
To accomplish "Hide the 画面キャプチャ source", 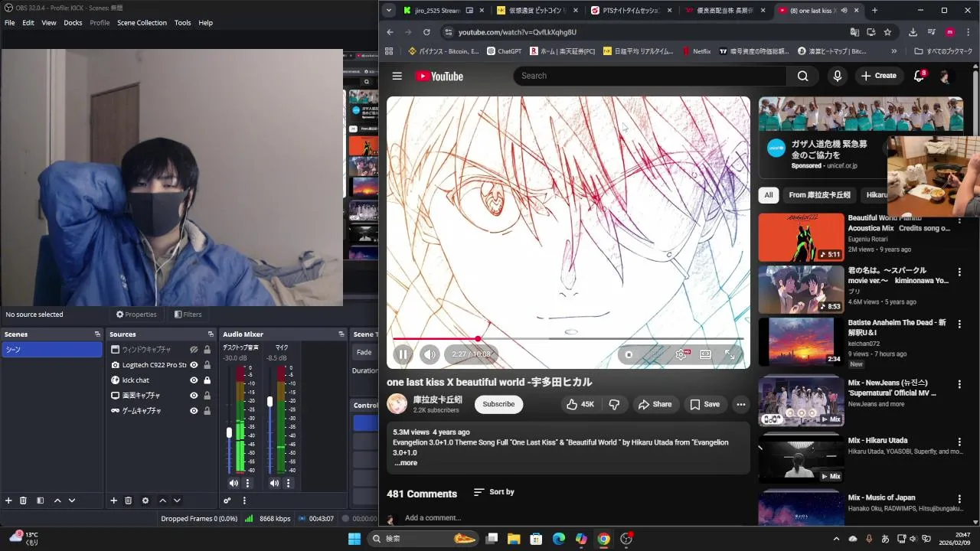I will (x=194, y=396).
